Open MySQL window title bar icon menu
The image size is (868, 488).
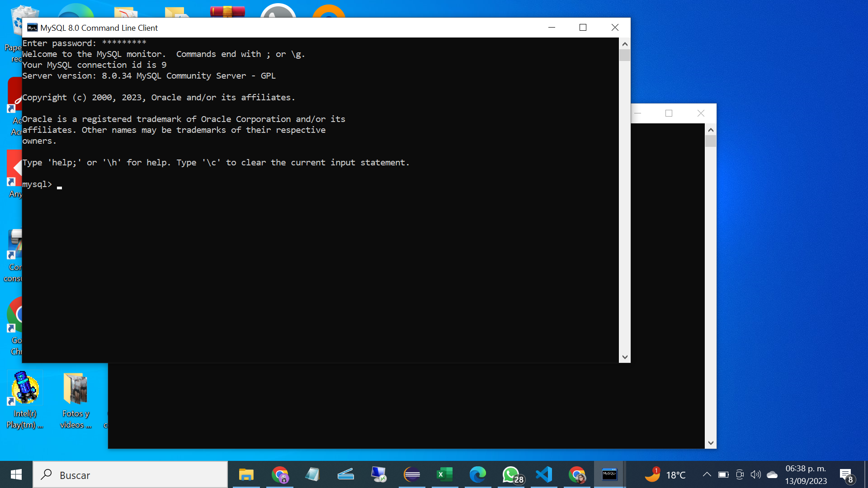32,28
